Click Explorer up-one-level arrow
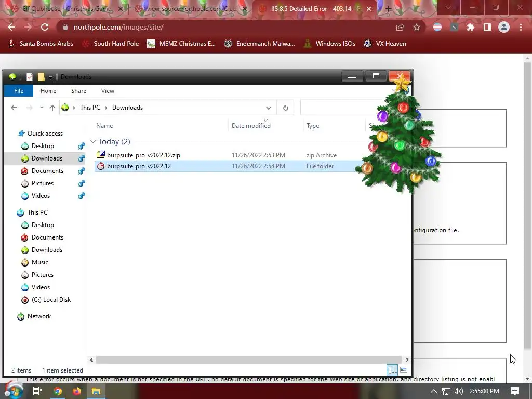 (x=52, y=108)
